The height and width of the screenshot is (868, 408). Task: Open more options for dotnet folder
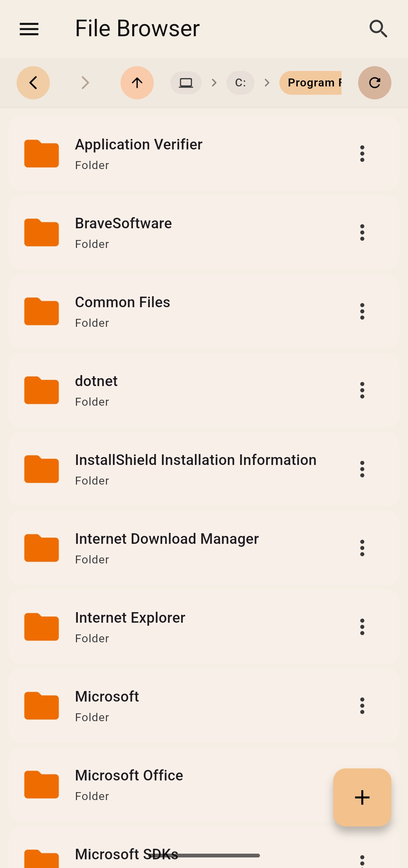pyautogui.click(x=362, y=390)
